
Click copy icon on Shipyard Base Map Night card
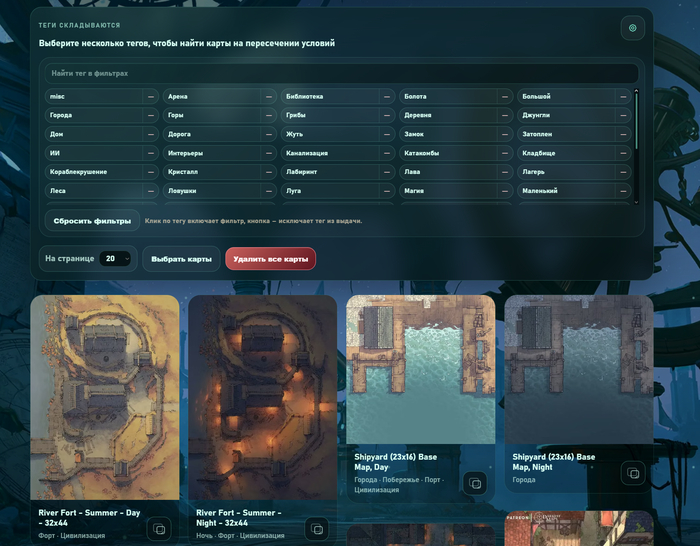(633, 473)
